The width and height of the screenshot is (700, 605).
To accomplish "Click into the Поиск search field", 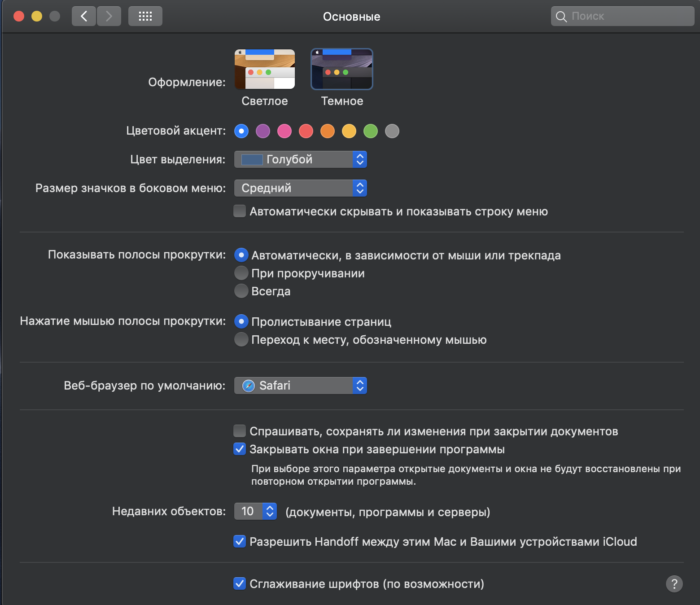I will coord(622,16).
